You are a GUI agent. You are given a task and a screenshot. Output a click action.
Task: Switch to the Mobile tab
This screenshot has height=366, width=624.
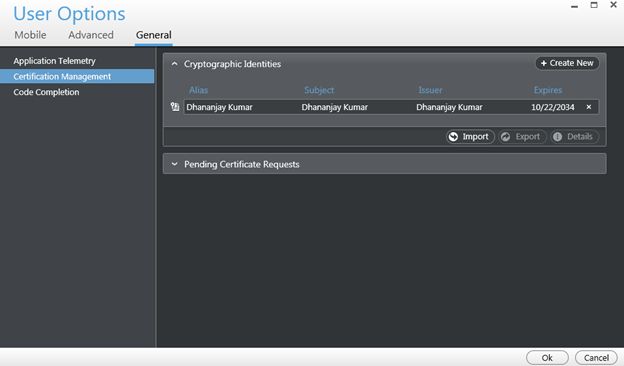[x=30, y=35]
